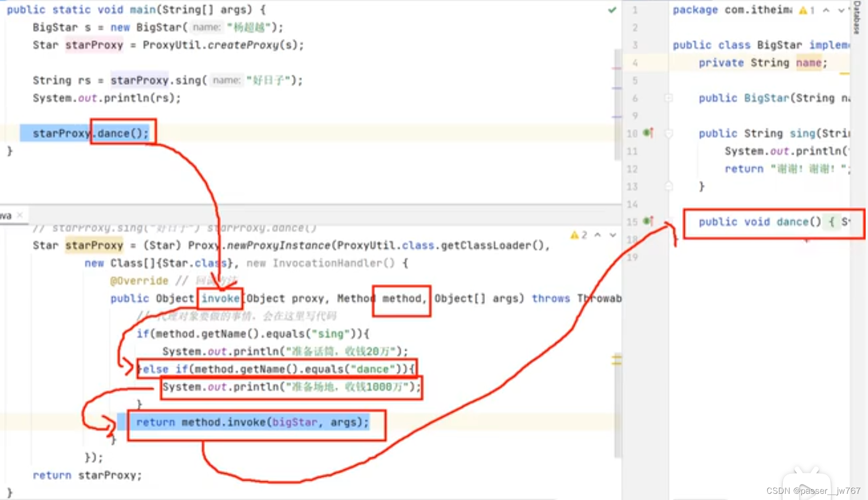Click highlighted 'name' field on line 4
The width and height of the screenshot is (868, 500).
point(809,63)
